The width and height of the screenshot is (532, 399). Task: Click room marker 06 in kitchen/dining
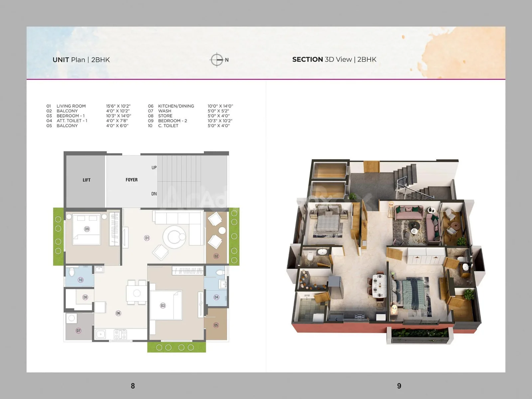(x=118, y=313)
